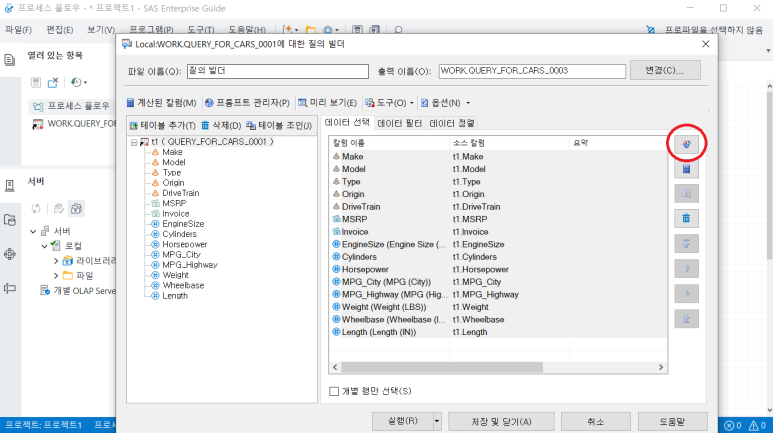The image size is (773, 433).
Task: Click 삭제(D) delete table button
Action: tap(221, 126)
